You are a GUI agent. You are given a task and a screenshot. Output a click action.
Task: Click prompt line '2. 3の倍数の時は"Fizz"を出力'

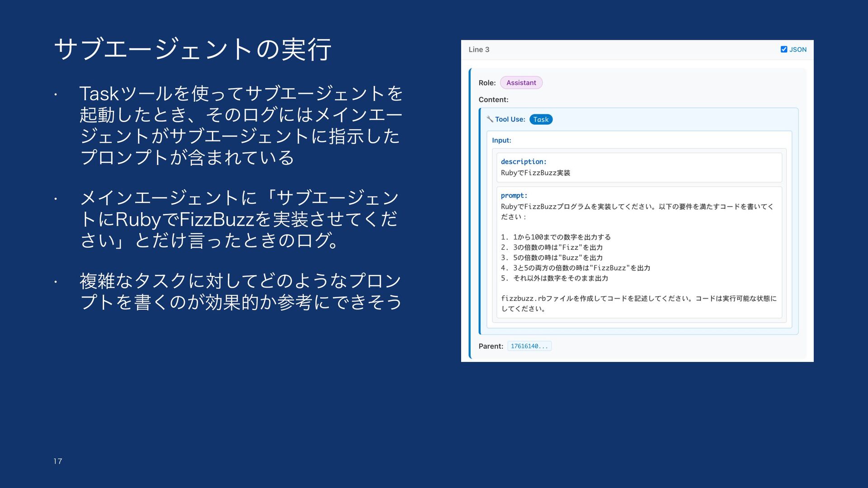(x=552, y=248)
